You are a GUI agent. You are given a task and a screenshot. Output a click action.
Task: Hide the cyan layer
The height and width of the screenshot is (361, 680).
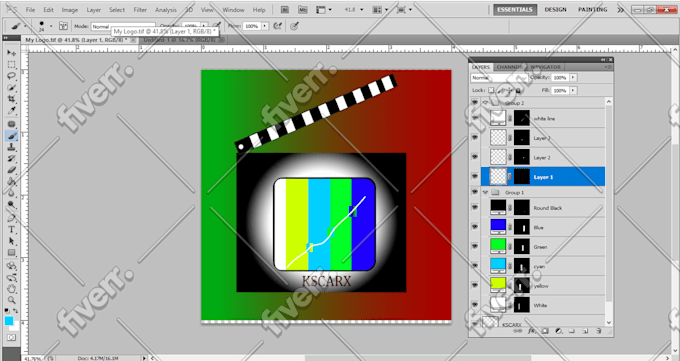click(475, 266)
